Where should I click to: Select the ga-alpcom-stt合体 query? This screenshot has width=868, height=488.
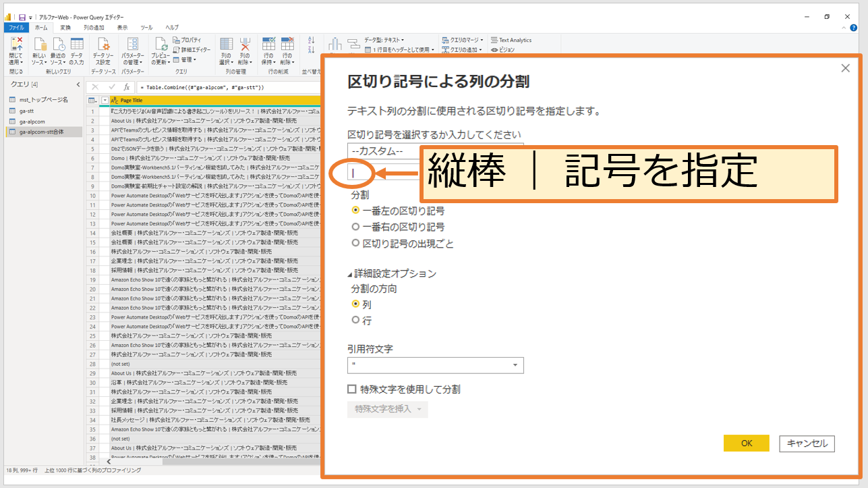pos(44,132)
